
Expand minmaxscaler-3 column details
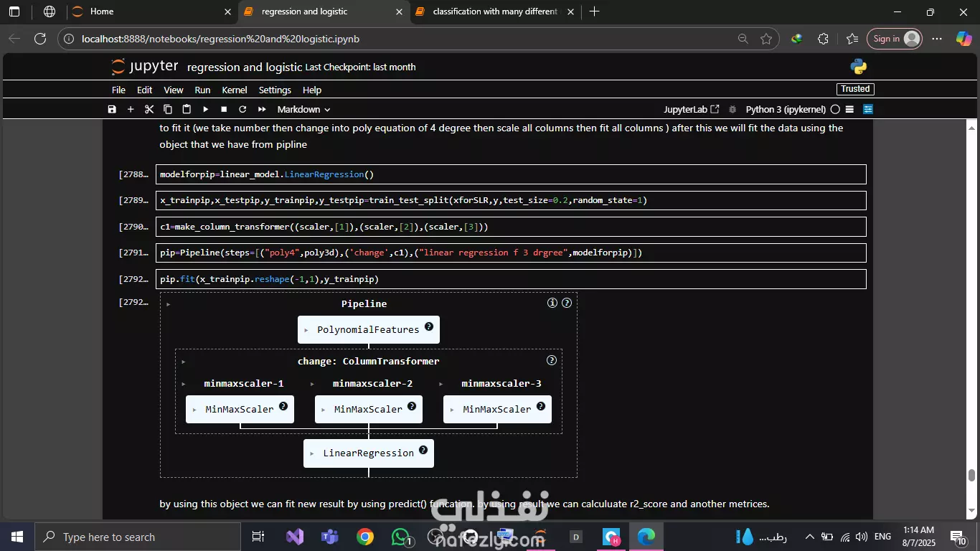tap(441, 384)
